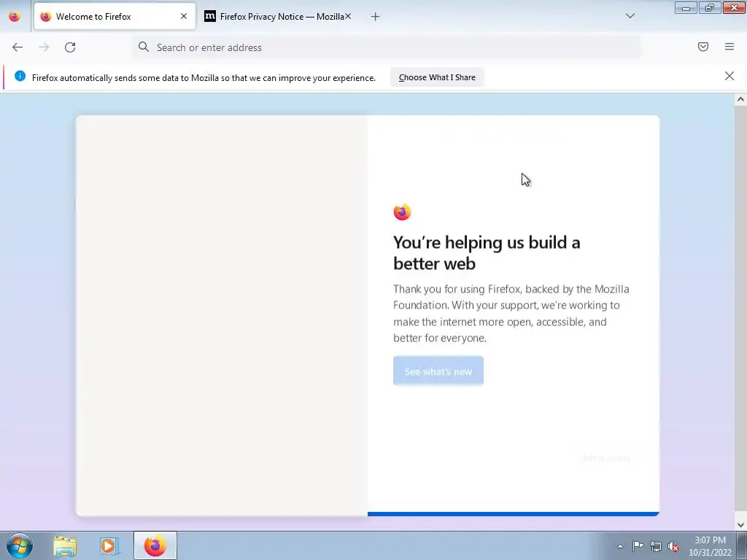747x560 pixels.
Task: Open the Windows Start menu
Action: click(x=20, y=545)
